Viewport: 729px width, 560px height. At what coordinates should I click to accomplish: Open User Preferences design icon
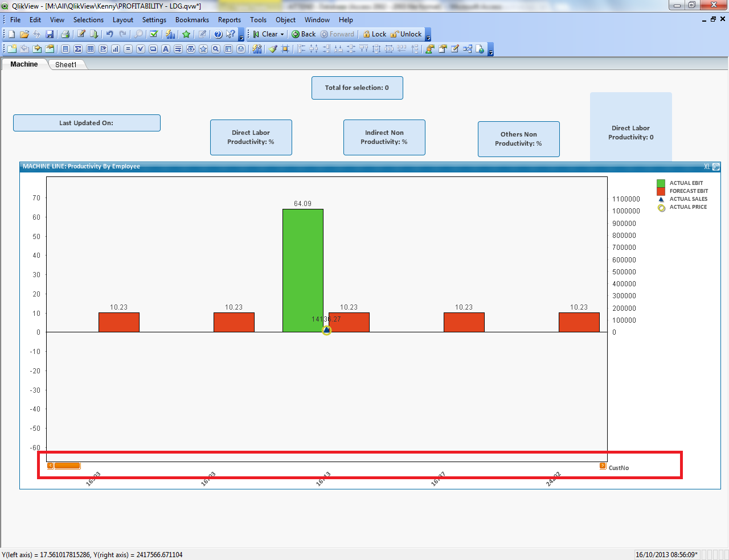pyautogui.click(x=429, y=49)
